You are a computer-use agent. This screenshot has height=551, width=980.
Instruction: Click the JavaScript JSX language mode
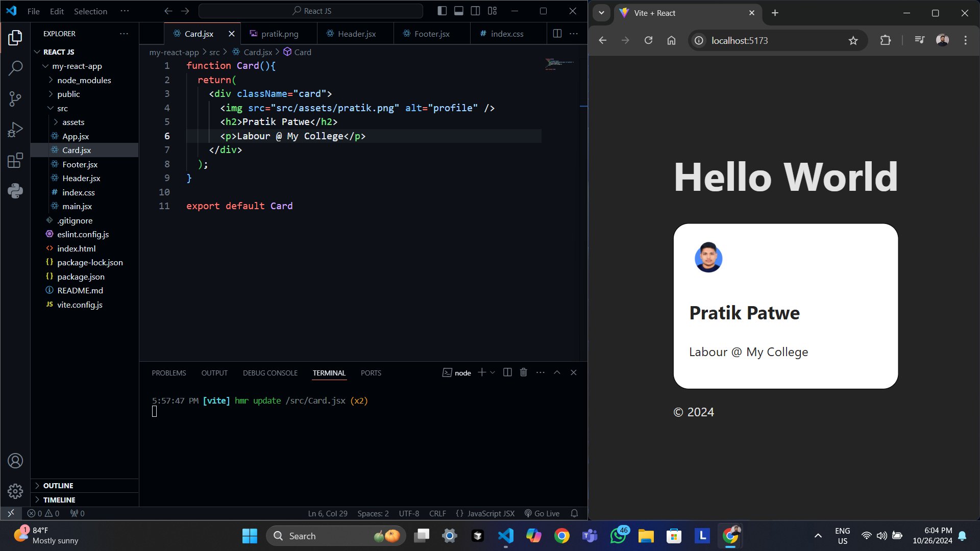coord(490,513)
